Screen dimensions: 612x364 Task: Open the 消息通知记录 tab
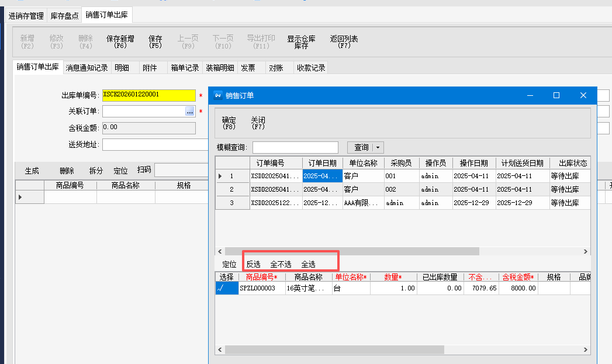coord(87,68)
